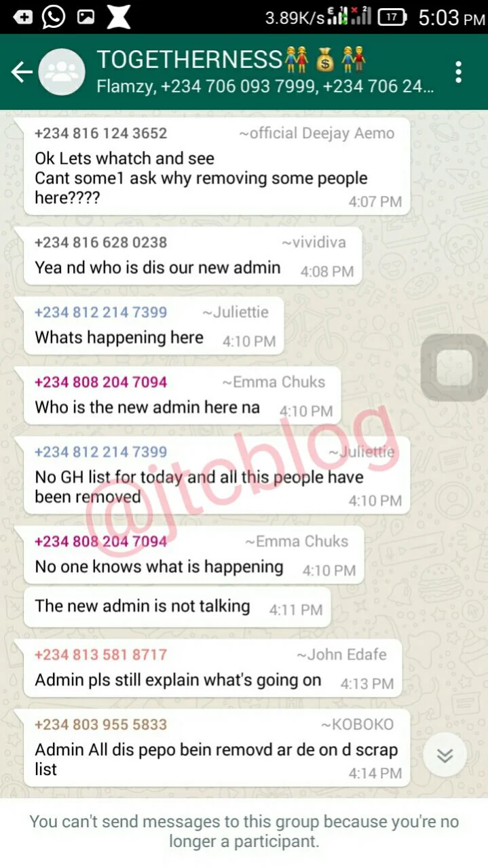Tap phone number +234 816 628 0238
488x868 pixels.
tap(100, 242)
